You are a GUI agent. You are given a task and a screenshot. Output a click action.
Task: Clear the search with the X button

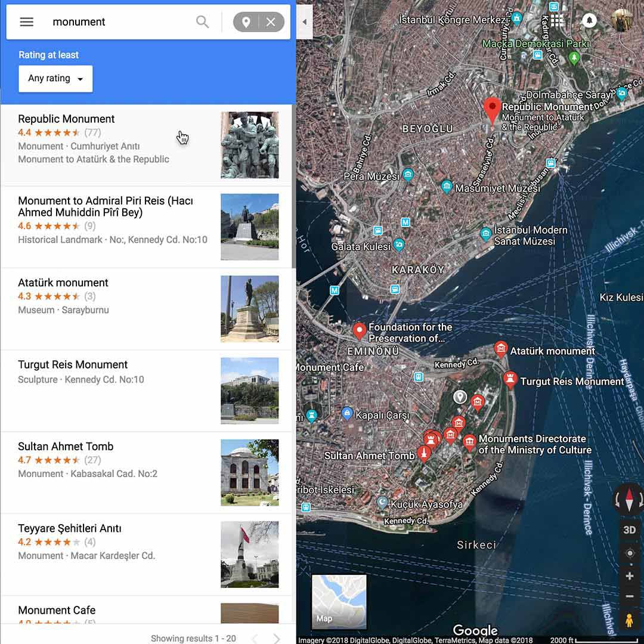(x=271, y=22)
